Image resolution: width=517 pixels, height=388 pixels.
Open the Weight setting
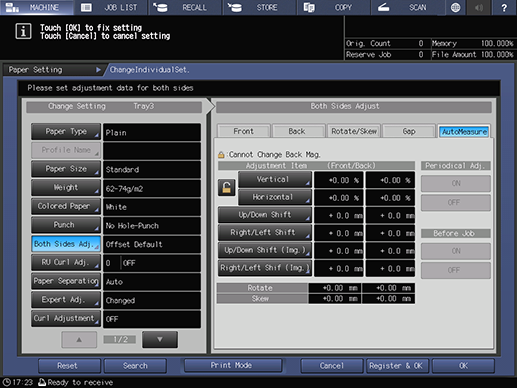(x=66, y=188)
